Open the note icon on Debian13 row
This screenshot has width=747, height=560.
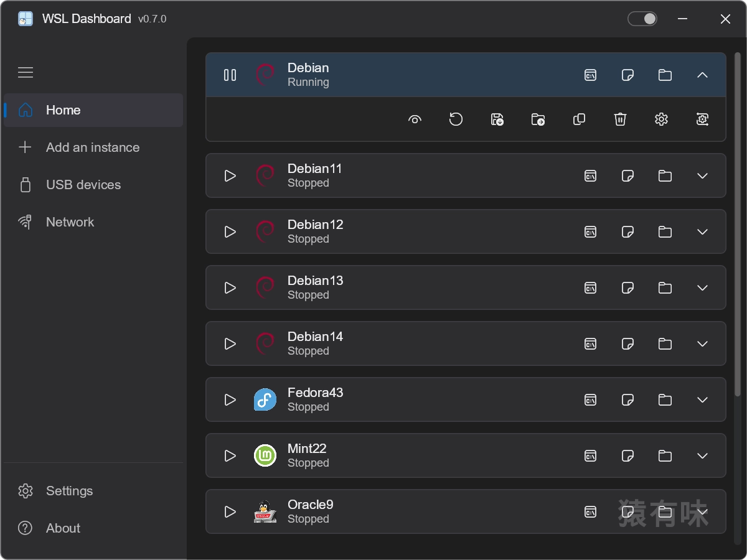627,288
